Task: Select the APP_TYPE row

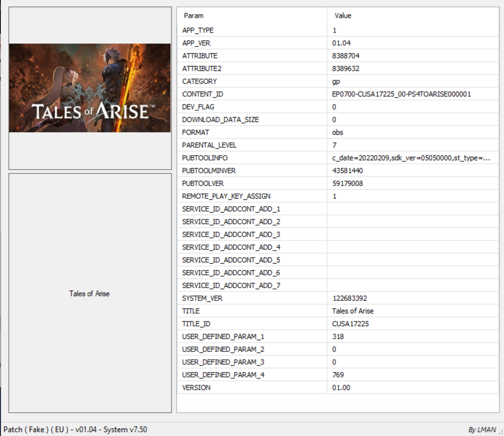Action: coord(338,30)
